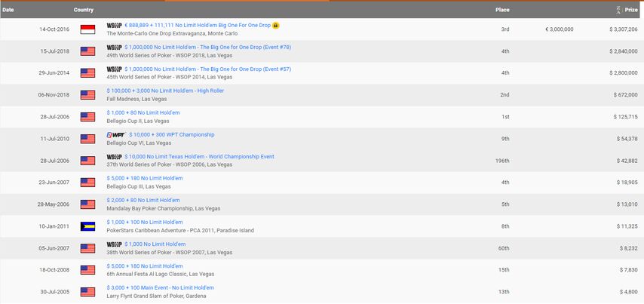Click the USA flag in the 15-Jul-2018 row
This screenshot has width=644, height=304.
pyautogui.click(x=88, y=51)
